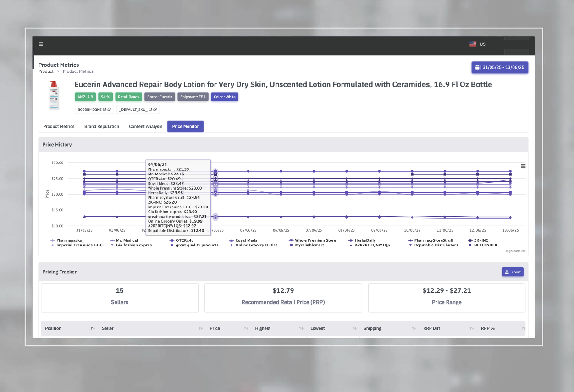Click the Eucerin Advanced Repair product title
The height and width of the screenshot is (392, 574).
283,85
